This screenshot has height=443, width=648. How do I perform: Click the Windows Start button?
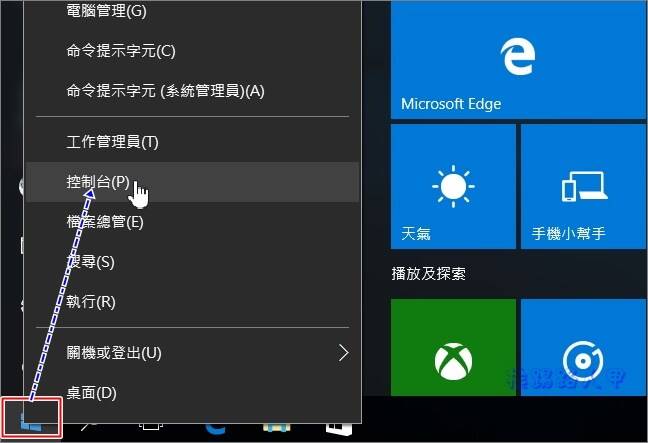tap(32, 418)
